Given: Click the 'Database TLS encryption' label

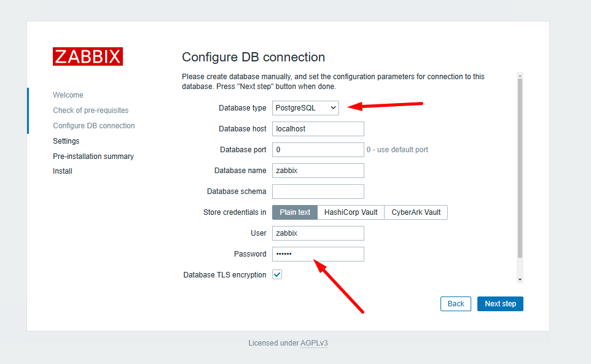Looking at the screenshot, I should pyautogui.click(x=225, y=275).
